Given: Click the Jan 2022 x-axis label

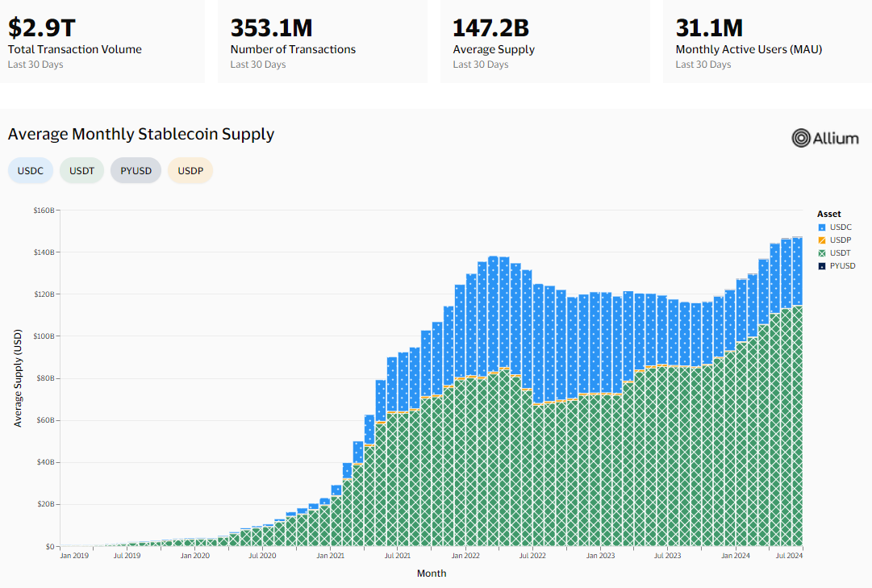Looking at the screenshot, I should click(x=465, y=556).
